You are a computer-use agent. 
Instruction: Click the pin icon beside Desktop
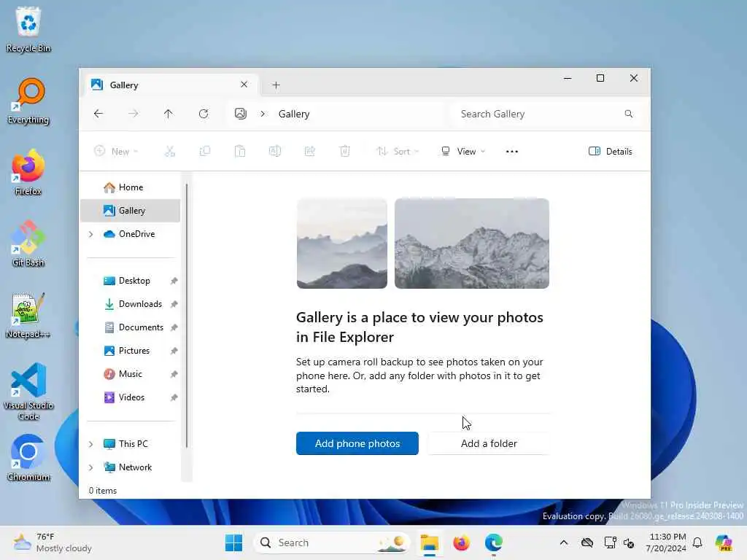[x=174, y=281]
